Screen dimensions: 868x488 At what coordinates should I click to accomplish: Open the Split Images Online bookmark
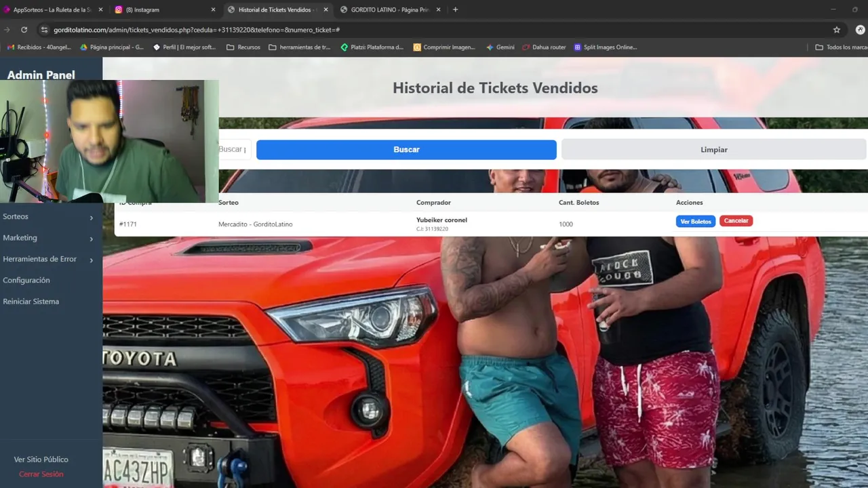[x=605, y=47]
